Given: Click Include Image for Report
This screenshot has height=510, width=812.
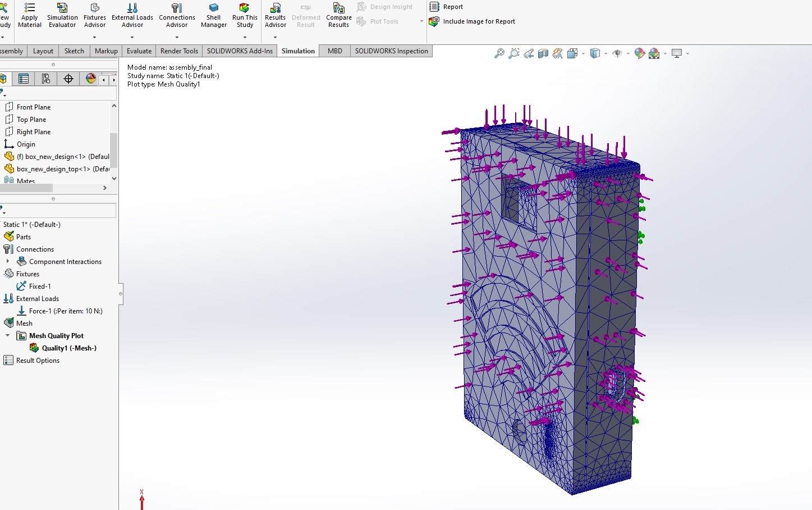Looking at the screenshot, I should (472, 21).
